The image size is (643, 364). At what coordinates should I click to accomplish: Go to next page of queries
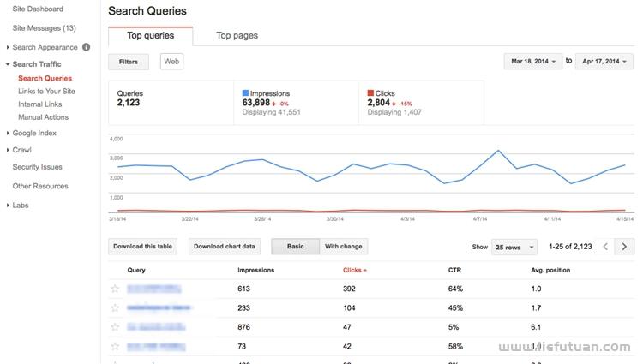tap(624, 247)
